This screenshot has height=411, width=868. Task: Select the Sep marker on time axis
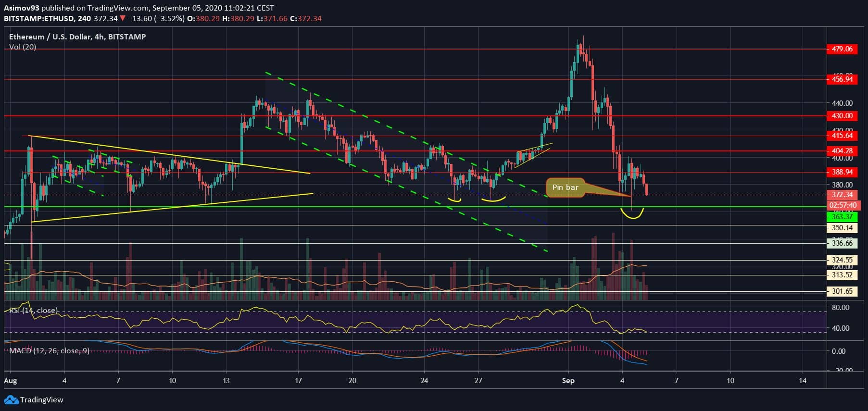click(x=568, y=381)
